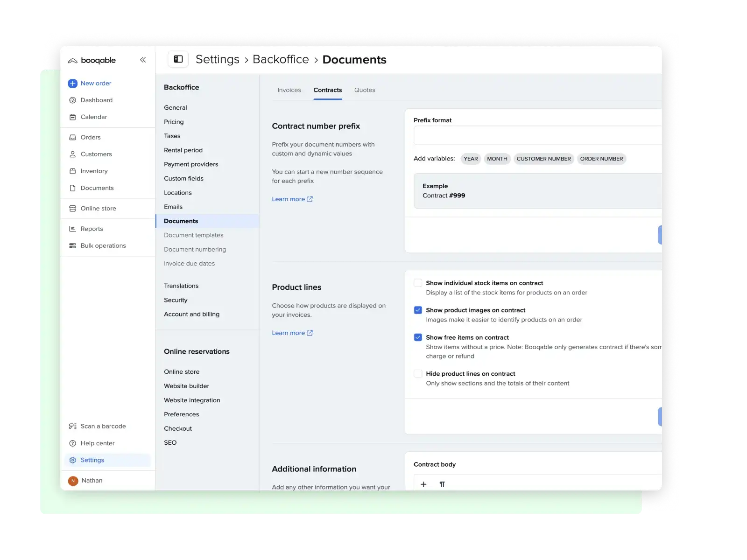Uncheck Show free items on contract
747x560 pixels.
pos(418,337)
